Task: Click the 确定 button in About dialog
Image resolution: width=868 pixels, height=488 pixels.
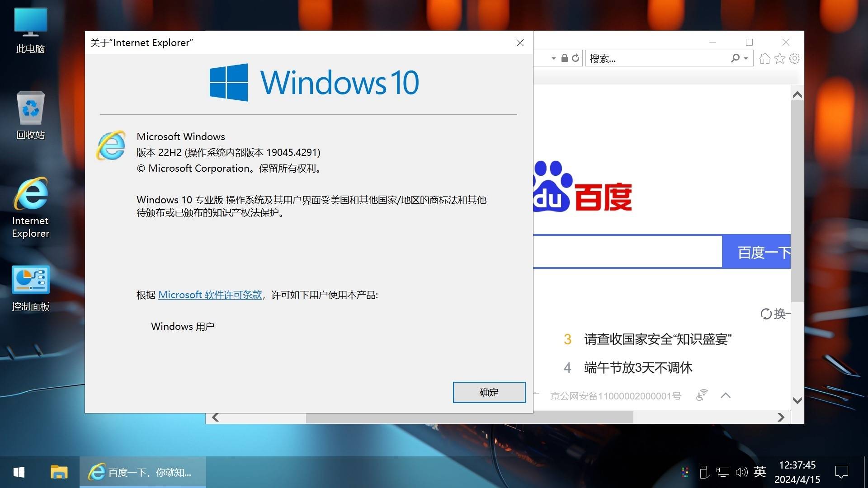Action: (x=489, y=392)
